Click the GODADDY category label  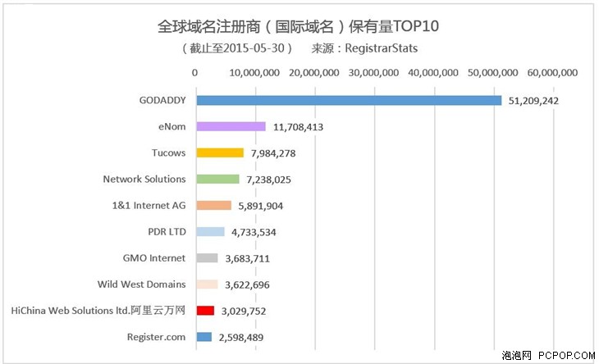click(162, 100)
